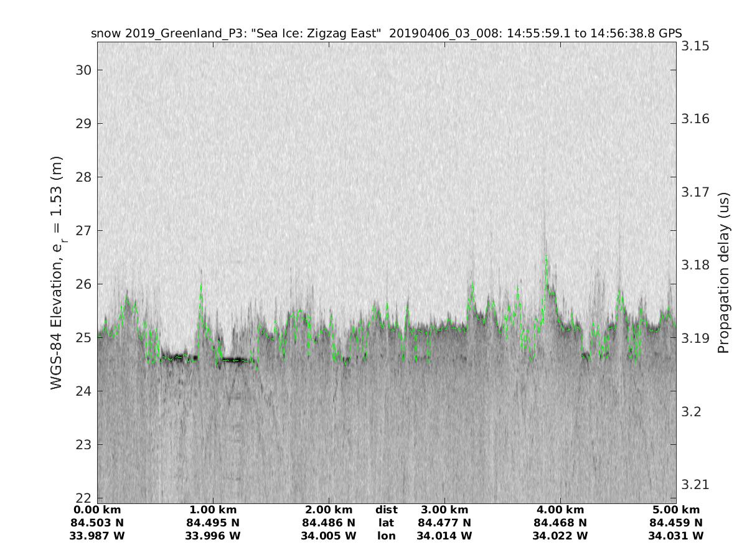The width and height of the screenshot is (747, 560).
Task: Click the plot title text at top
Action: click(386, 34)
